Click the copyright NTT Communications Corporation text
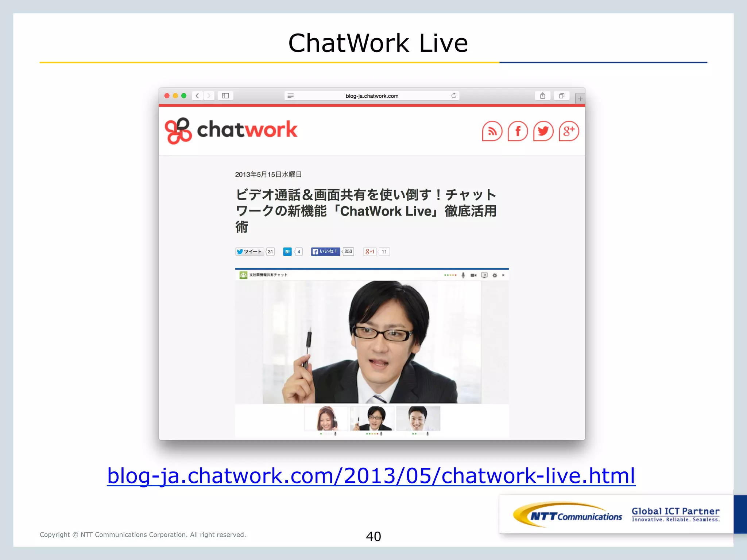 point(143,534)
